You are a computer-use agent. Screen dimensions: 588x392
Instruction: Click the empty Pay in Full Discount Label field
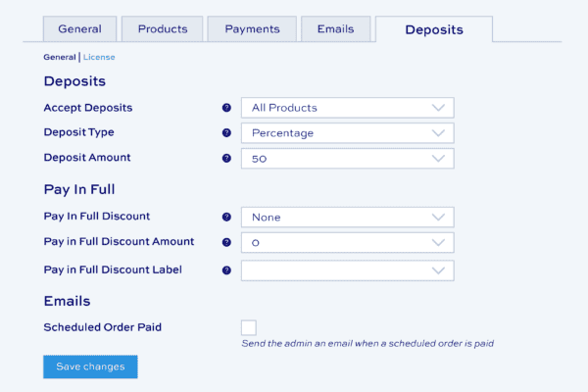click(x=347, y=270)
